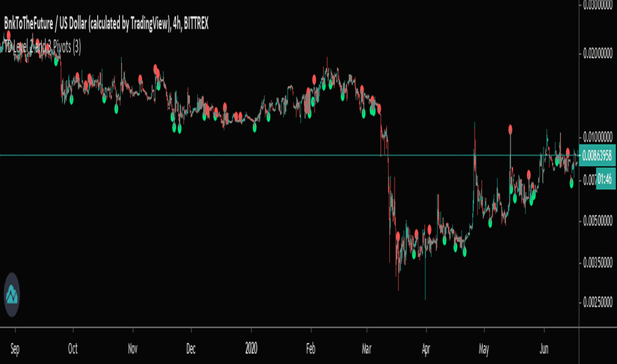Viewport: 617px width, 364px height.
Task: Click the Sep label on time axis
Action: coord(15,349)
